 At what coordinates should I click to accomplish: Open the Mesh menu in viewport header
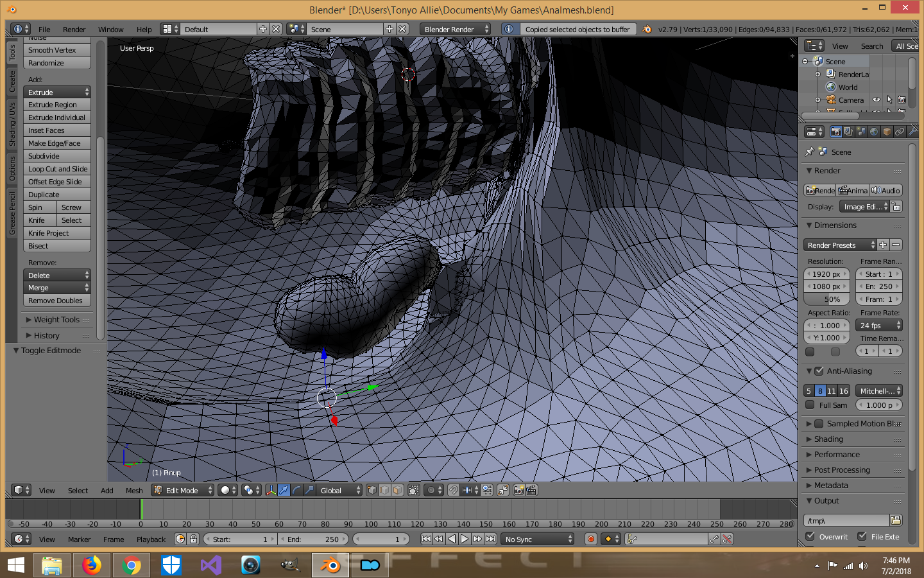(134, 490)
